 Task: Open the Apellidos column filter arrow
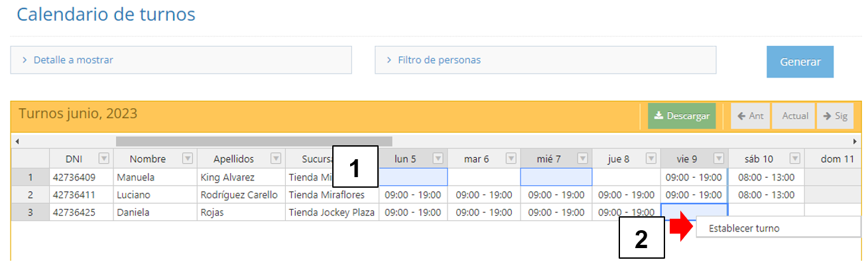pyautogui.click(x=276, y=159)
